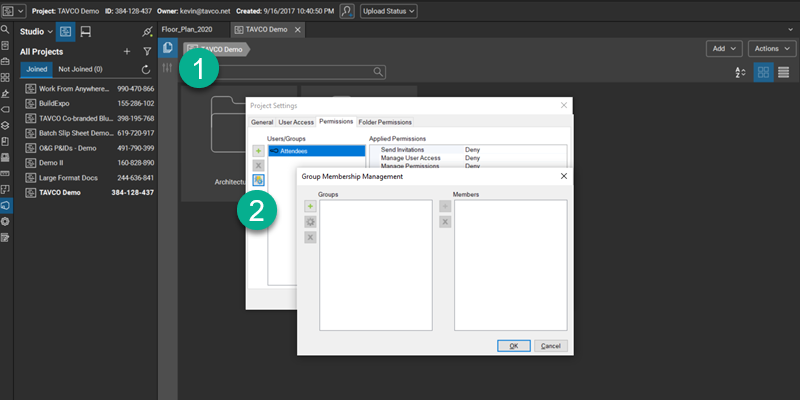The image size is (800, 400).
Task: Open the book-shaped panel icon in left sidebar
Action: pyautogui.click(x=5, y=141)
